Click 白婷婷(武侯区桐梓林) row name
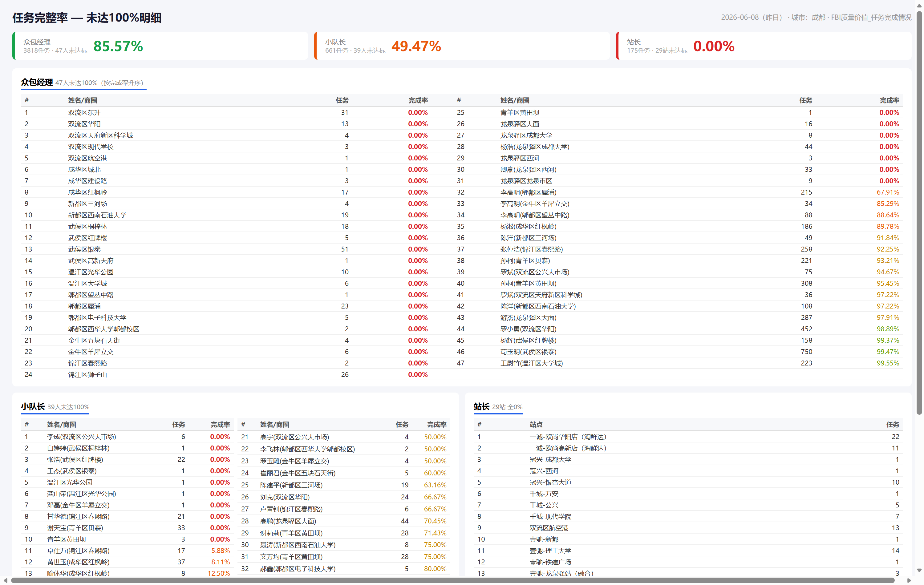Viewport: 924px width, 585px height. coord(78,448)
